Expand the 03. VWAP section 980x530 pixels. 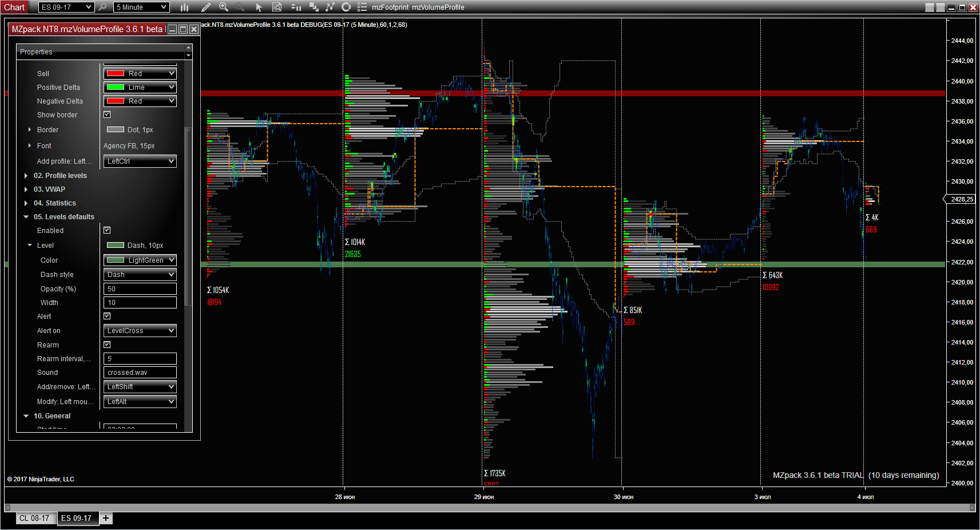pos(26,189)
